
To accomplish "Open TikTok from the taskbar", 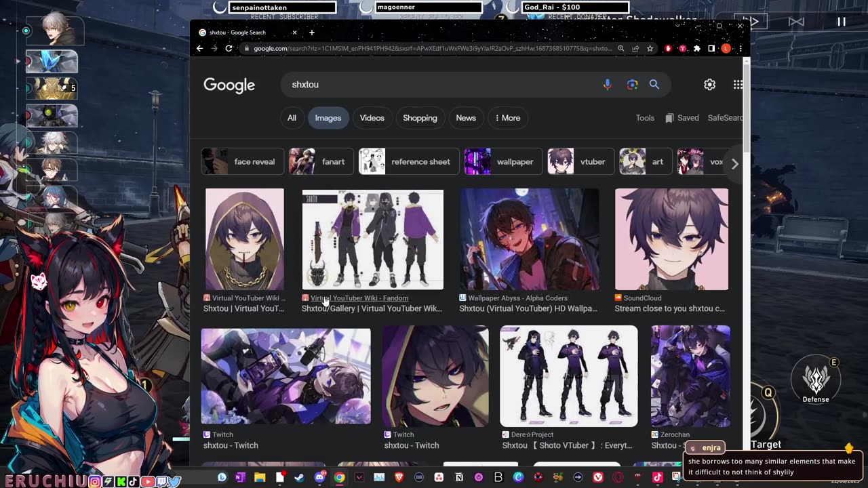I will pos(657,478).
